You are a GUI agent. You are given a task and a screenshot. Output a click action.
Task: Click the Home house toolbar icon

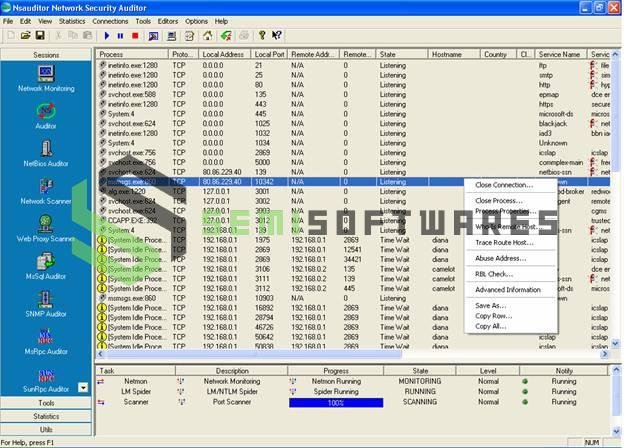click(x=207, y=36)
